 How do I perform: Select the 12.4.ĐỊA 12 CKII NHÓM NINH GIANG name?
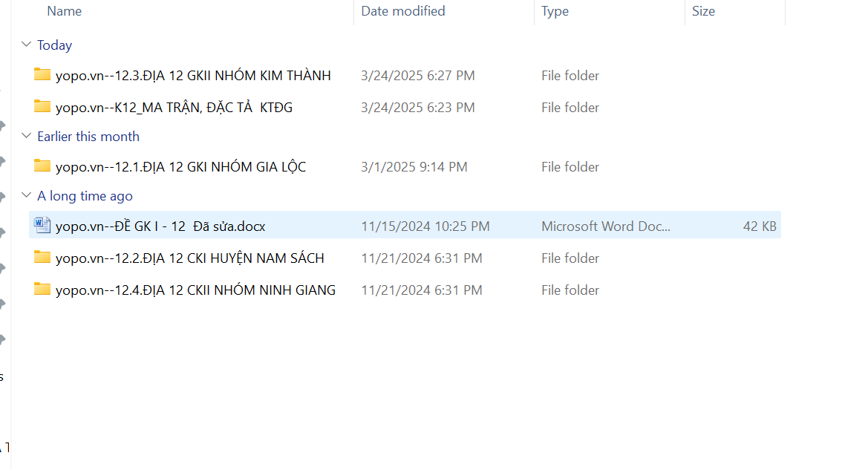(x=195, y=290)
